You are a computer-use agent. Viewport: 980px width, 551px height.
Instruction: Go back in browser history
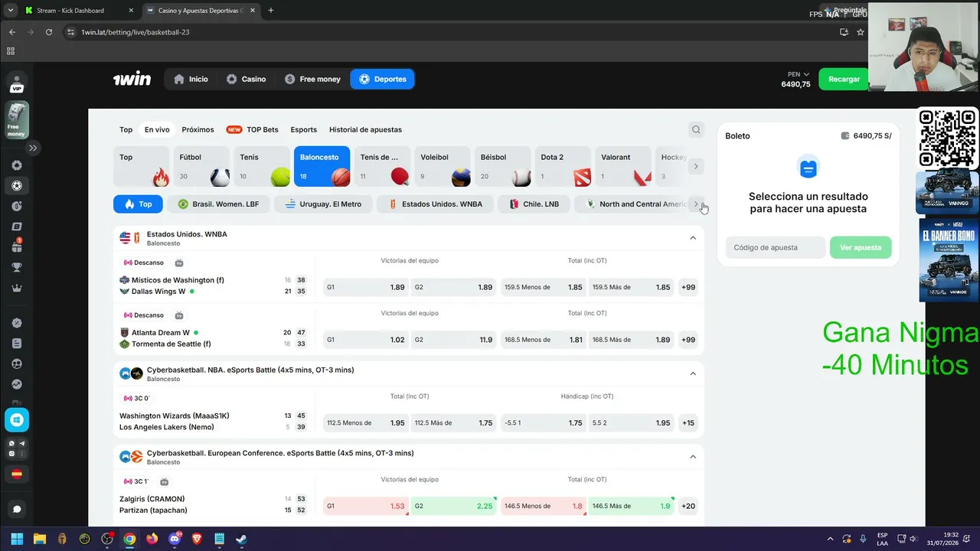pos(12,32)
